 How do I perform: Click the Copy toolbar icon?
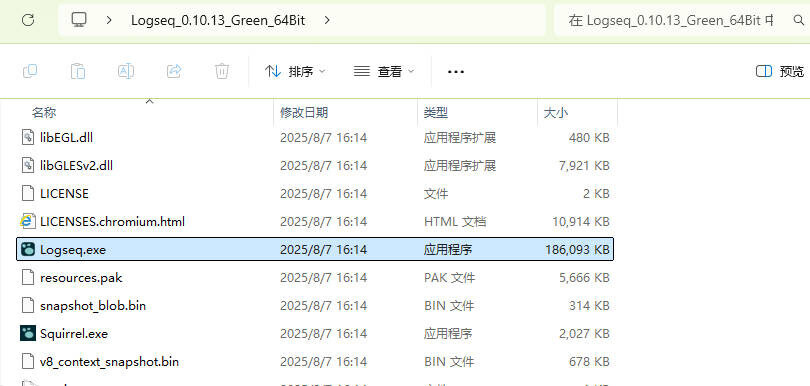(30, 71)
